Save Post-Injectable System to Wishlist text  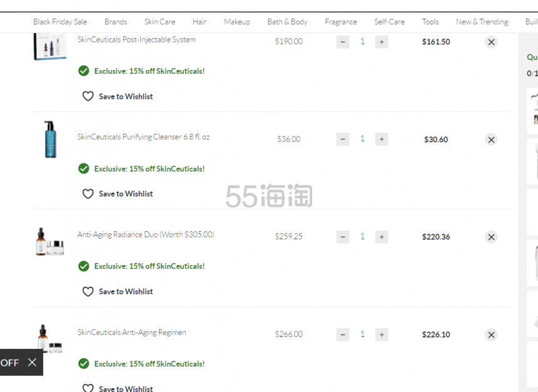[x=126, y=96]
